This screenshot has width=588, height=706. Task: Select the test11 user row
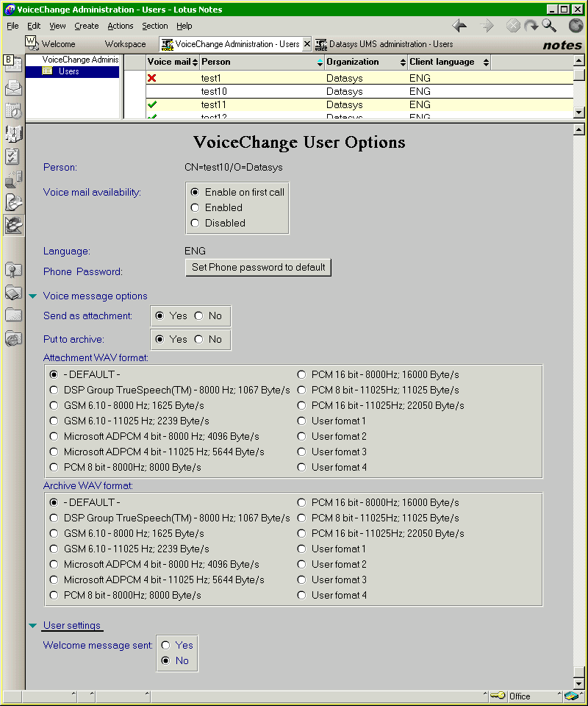(359, 104)
